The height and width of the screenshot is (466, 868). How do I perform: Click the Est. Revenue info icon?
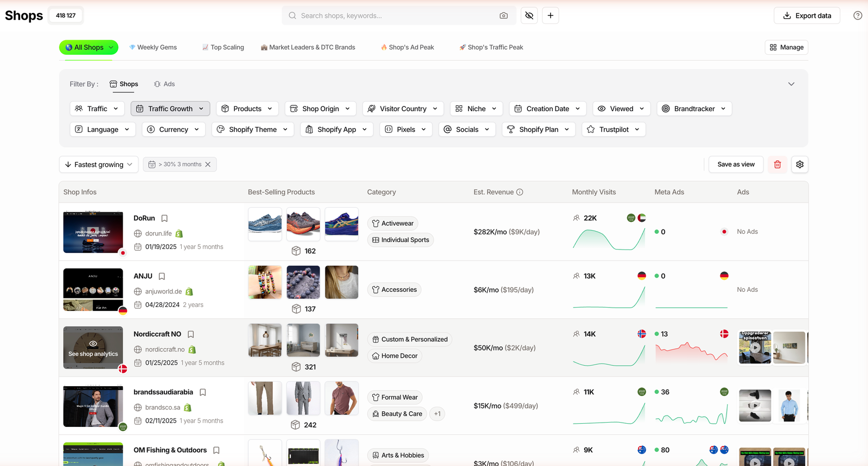tap(520, 192)
